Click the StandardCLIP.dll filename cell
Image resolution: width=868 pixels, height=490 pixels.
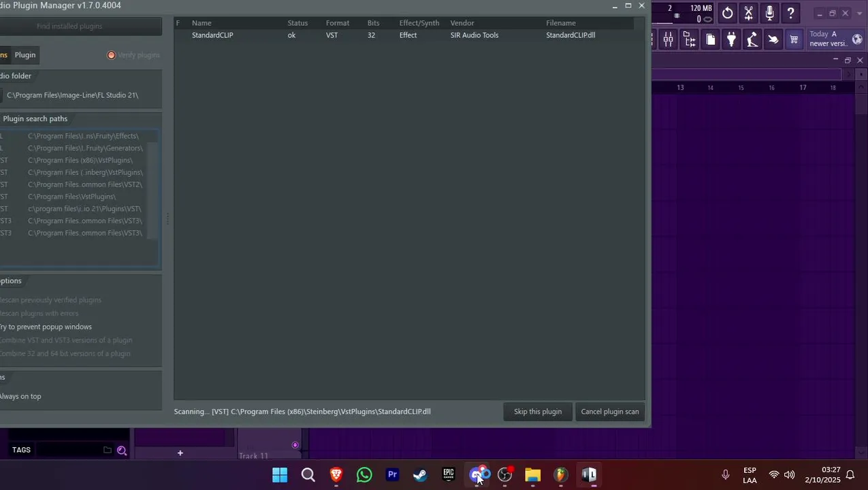point(570,35)
